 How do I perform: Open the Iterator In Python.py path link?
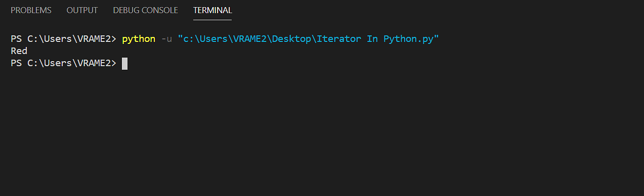tap(308, 39)
